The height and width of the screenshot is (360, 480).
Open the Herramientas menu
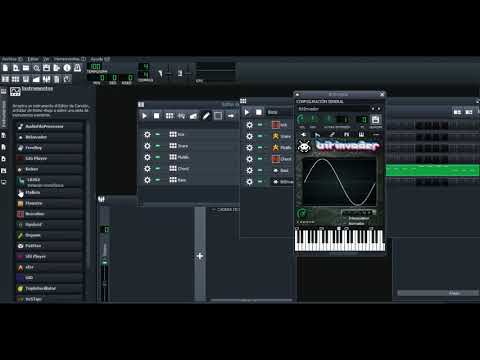tap(69, 59)
